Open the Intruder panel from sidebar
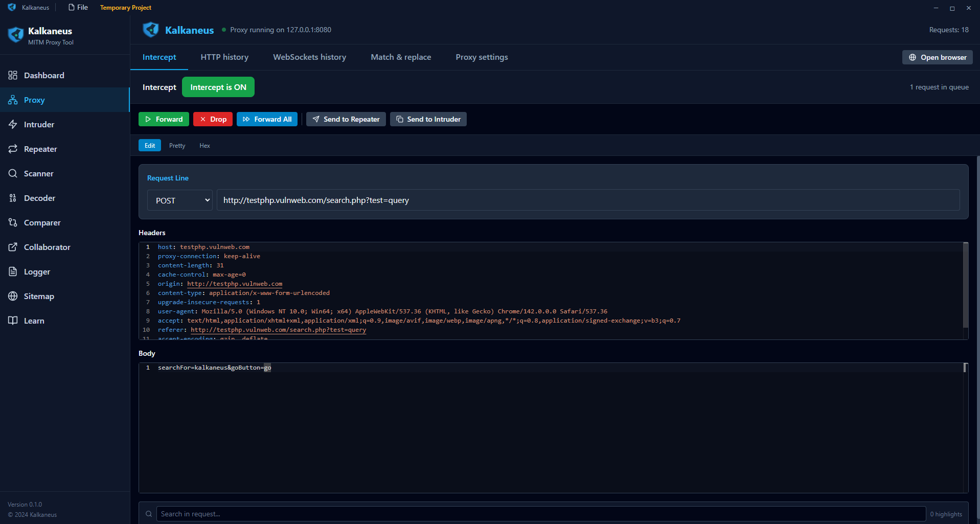The height and width of the screenshot is (524, 980). tap(39, 124)
